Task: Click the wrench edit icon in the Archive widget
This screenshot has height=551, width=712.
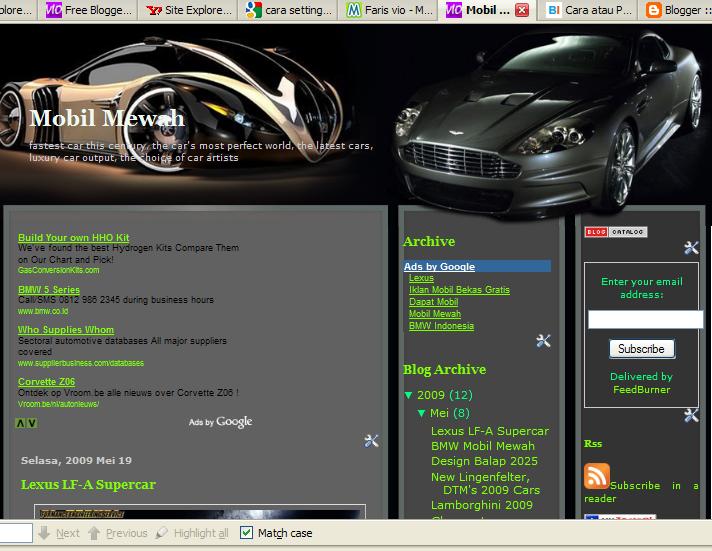Action: coord(543,340)
